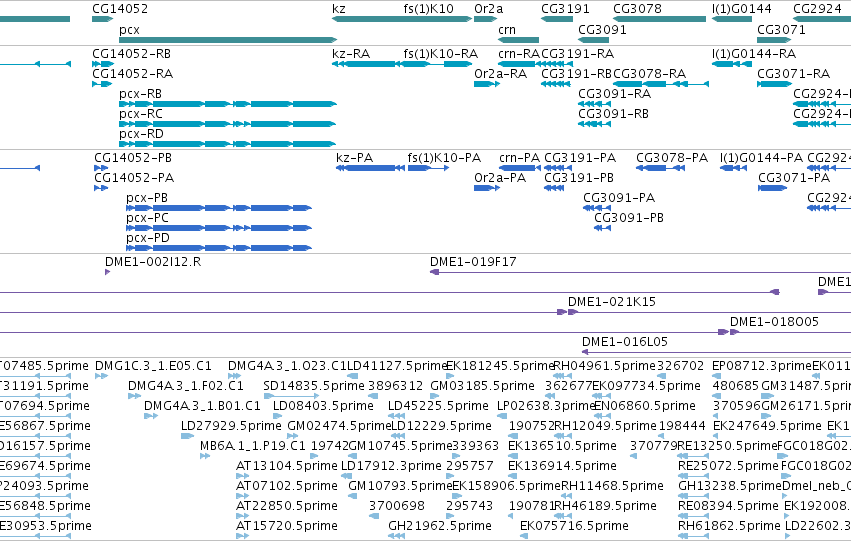
Task: Click the Or2a gene label
Action: point(488,9)
